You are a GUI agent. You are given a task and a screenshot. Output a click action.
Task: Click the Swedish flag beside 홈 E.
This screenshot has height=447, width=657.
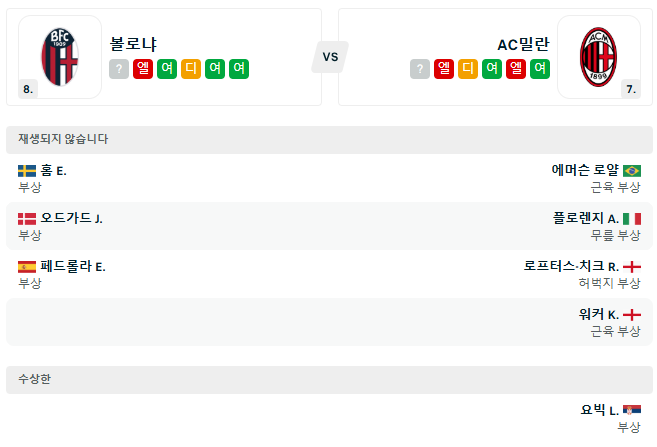27,171
